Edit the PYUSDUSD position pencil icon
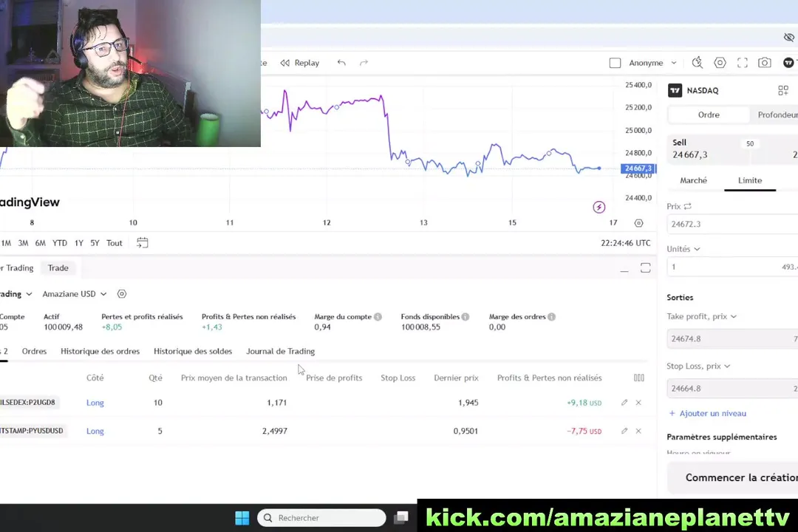The height and width of the screenshot is (532, 798). (624, 432)
